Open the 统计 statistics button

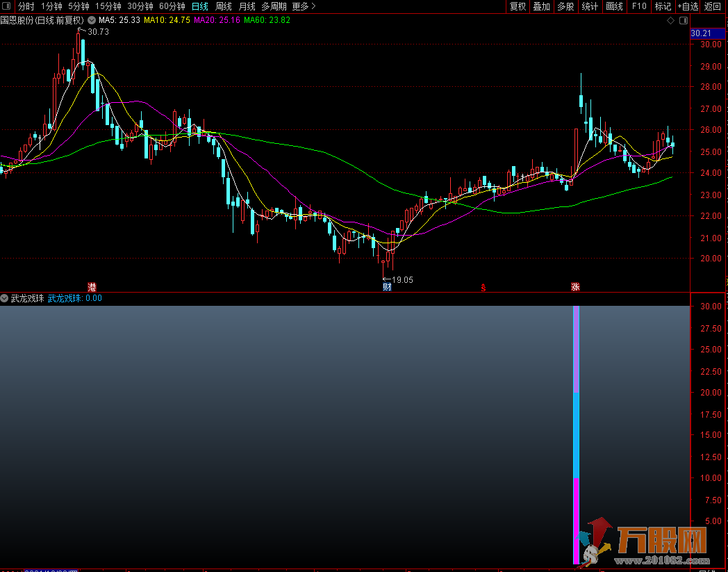click(590, 6)
